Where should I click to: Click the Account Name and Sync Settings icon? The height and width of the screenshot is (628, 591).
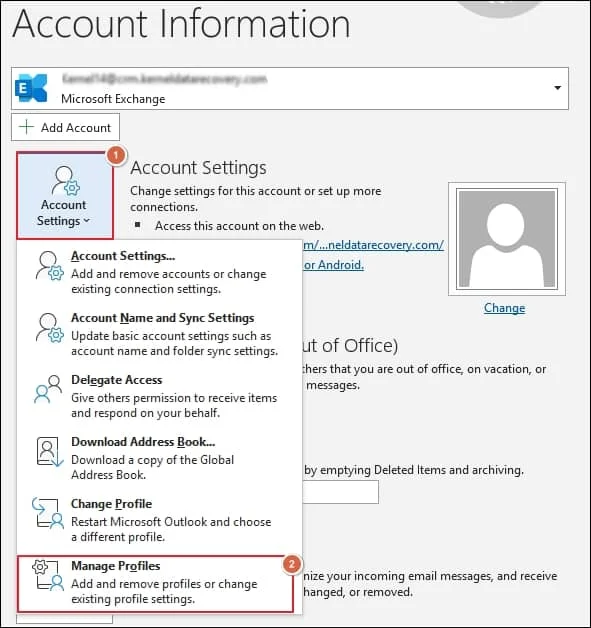(x=49, y=328)
